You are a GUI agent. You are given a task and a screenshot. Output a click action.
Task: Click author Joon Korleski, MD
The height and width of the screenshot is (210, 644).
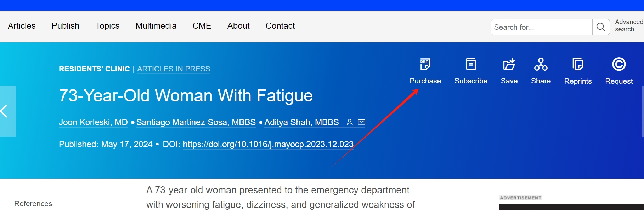pos(93,122)
